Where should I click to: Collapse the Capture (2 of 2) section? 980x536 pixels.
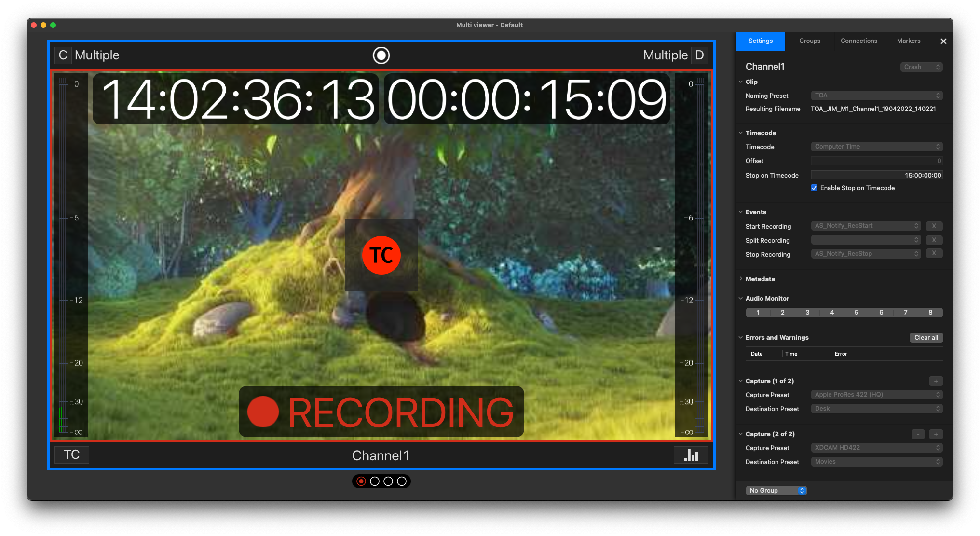coord(741,434)
